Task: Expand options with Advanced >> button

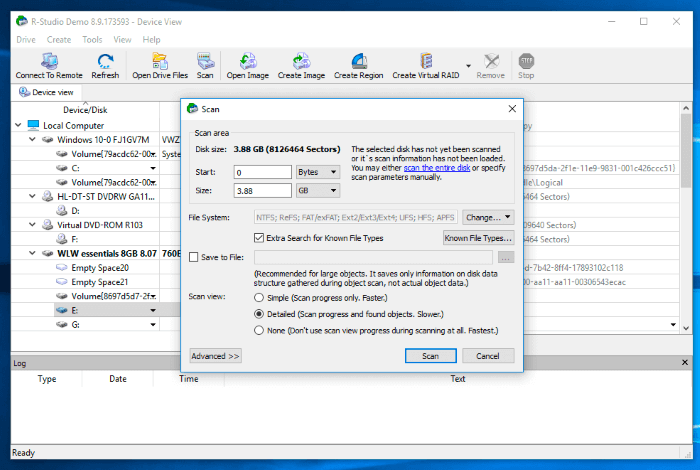Action: coord(215,356)
